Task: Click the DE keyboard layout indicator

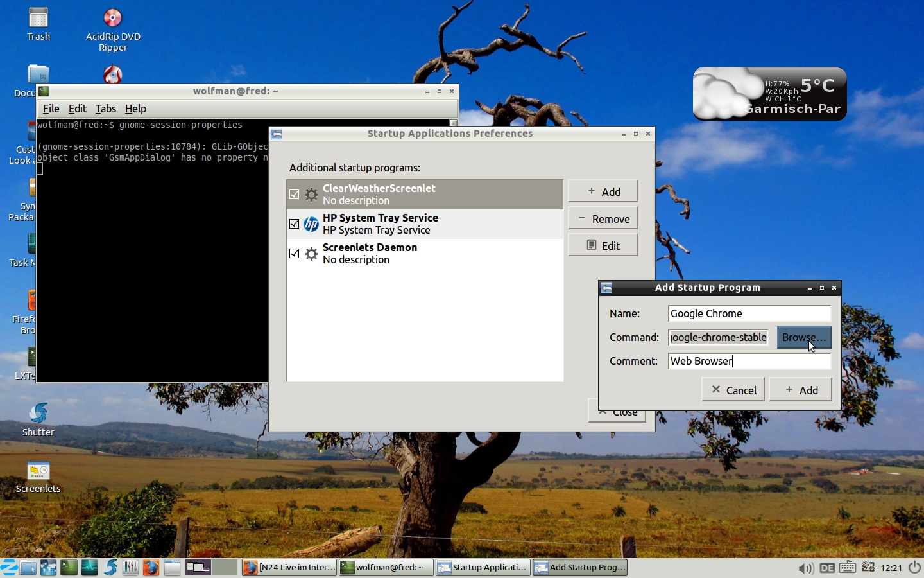Action: [827, 568]
